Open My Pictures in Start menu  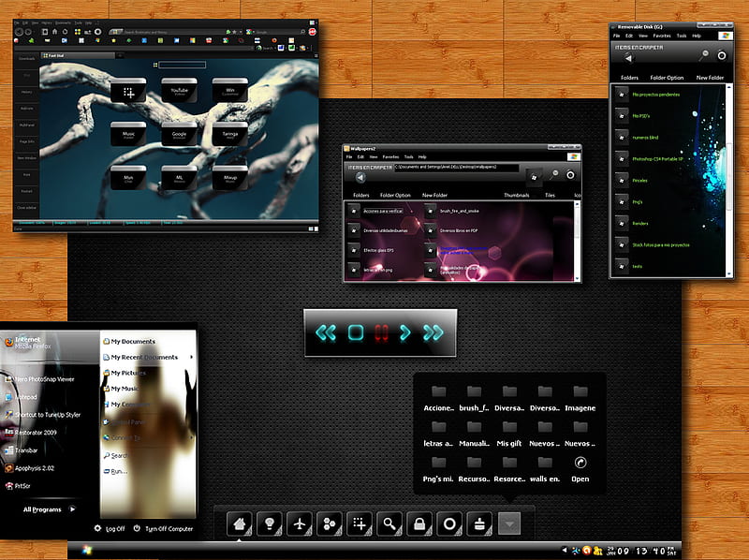pos(125,373)
